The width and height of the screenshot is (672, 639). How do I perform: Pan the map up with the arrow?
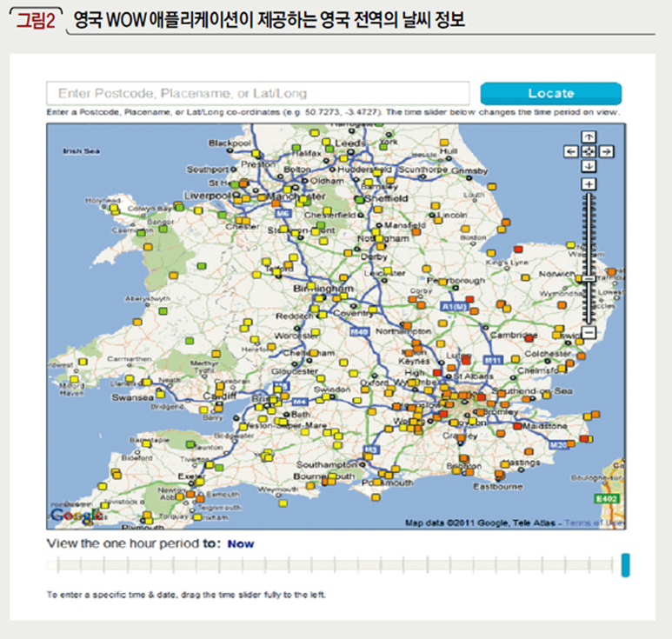589,136
